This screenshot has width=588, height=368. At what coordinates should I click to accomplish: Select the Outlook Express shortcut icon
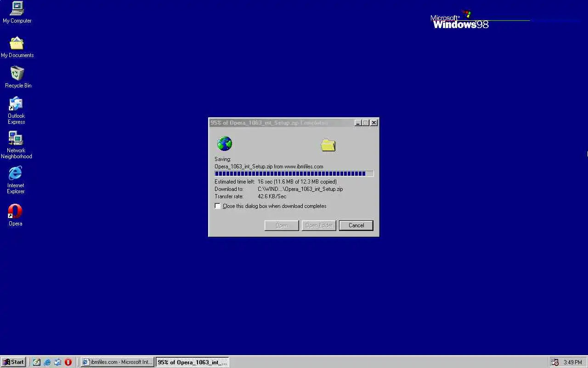click(16, 104)
